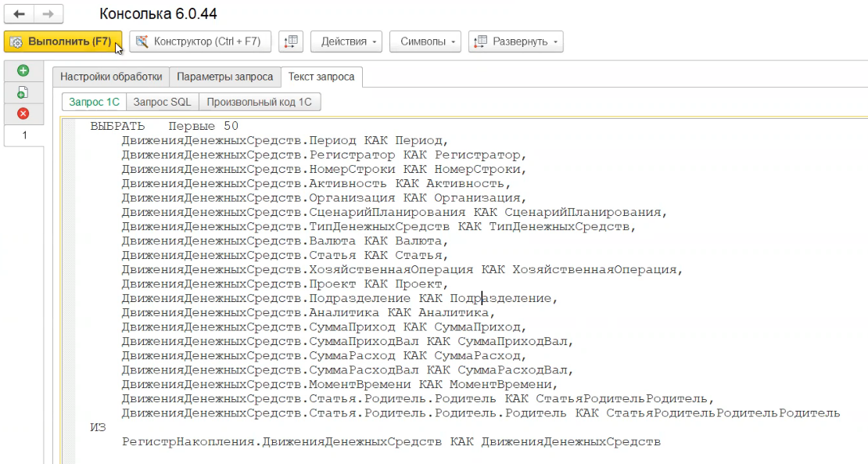
Task: Expand the Символы dropdown
Action: click(425, 41)
